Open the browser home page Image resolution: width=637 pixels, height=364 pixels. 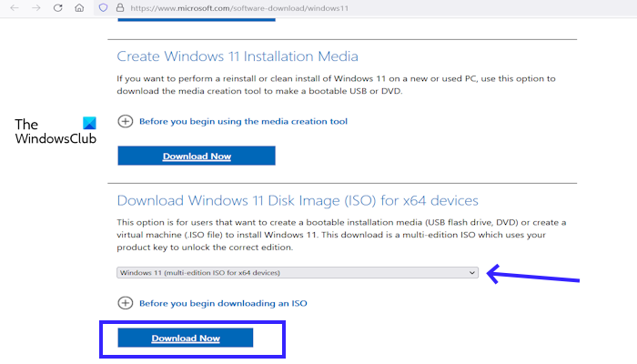click(80, 8)
